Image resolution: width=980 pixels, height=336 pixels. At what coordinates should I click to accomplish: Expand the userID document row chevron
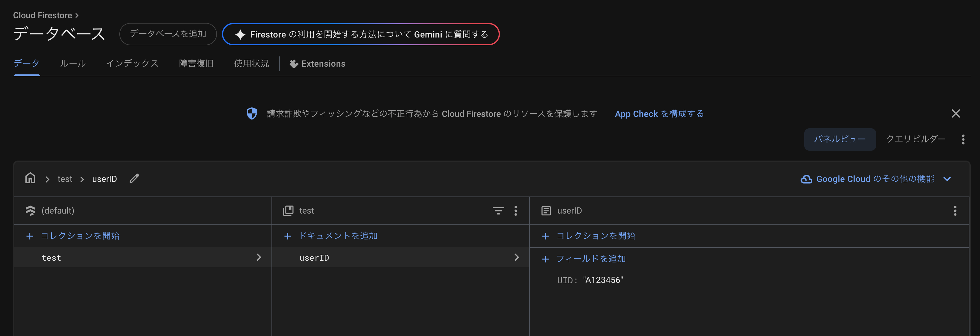tap(517, 257)
